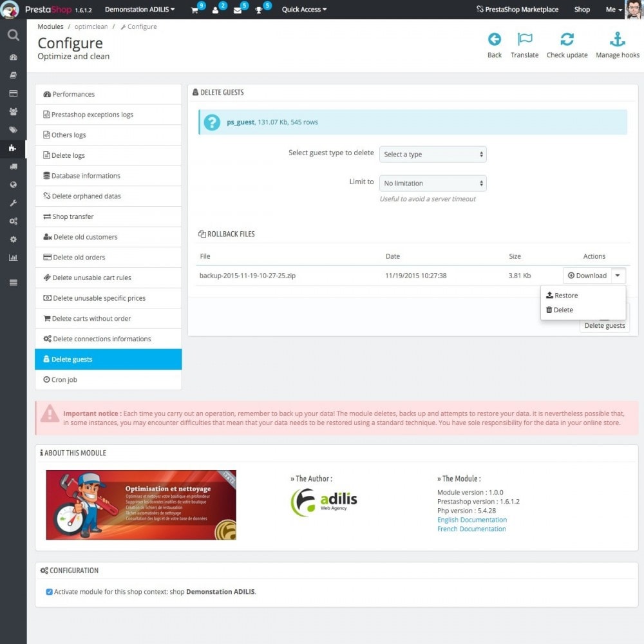This screenshot has height=644, width=644.
Task: Open the Translate flag icon
Action: coord(524,39)
